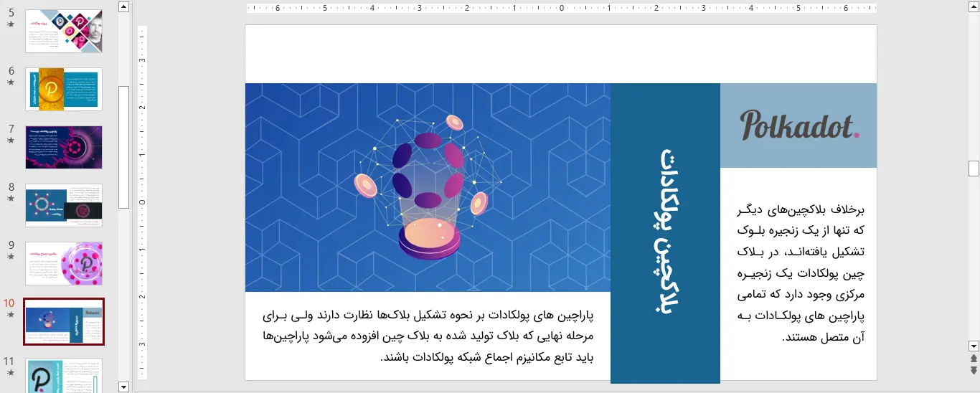980x393 pixels.
Task: Click the slide editor vertical scroll thumb
Action: click(x=974, y=169)
